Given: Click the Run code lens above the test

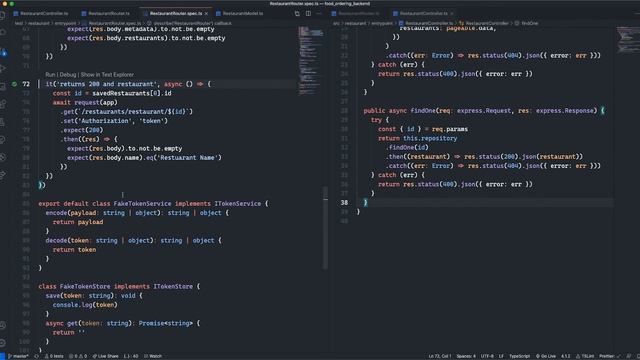Looking at the screenshot, I should pos(50,75).
